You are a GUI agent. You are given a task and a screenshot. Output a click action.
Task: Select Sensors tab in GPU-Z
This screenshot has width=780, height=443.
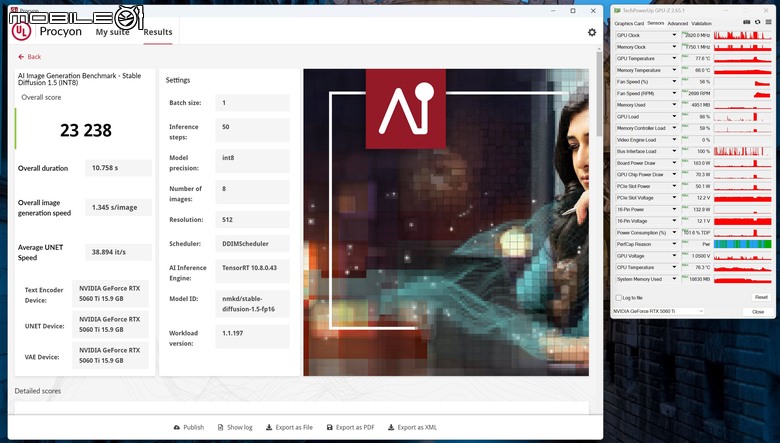[655, 23]
